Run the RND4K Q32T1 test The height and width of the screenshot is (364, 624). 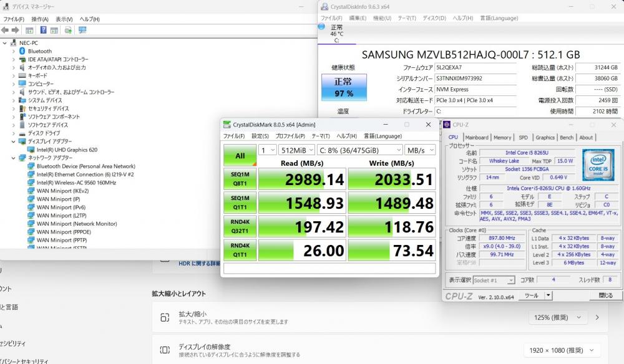pyautogui.click(x=240, y=226)
